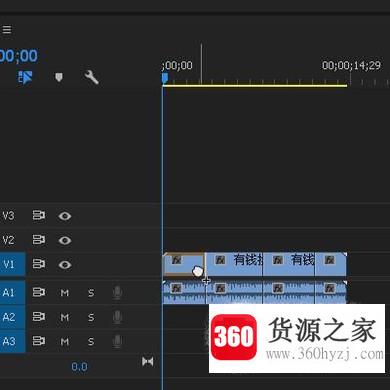Image resolution: width=390 pixels, height=390 pixels.
Task: Open timeline display settings wrench
Action: (x=91, y=77)
